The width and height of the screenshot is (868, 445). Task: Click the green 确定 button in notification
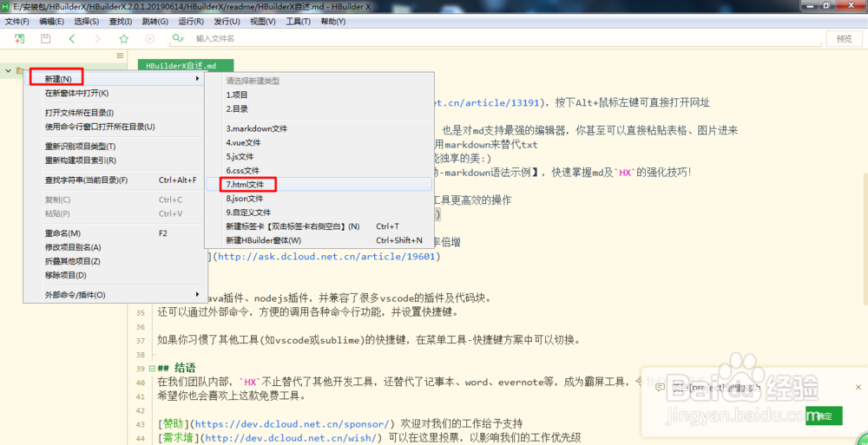pyautogui.click(x=825, y=416)
